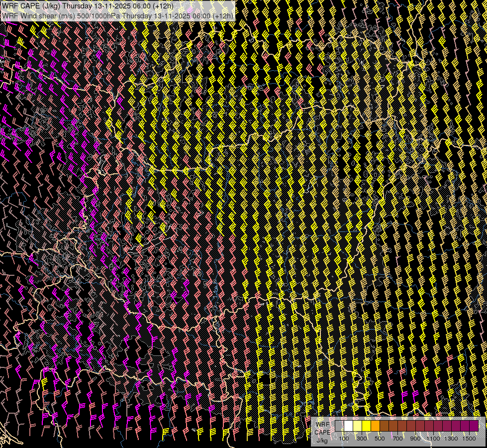The width and height of the screenshot is (487, 448).
Task: Click the orange CAPE legend swatch
Action: point(375,426)
